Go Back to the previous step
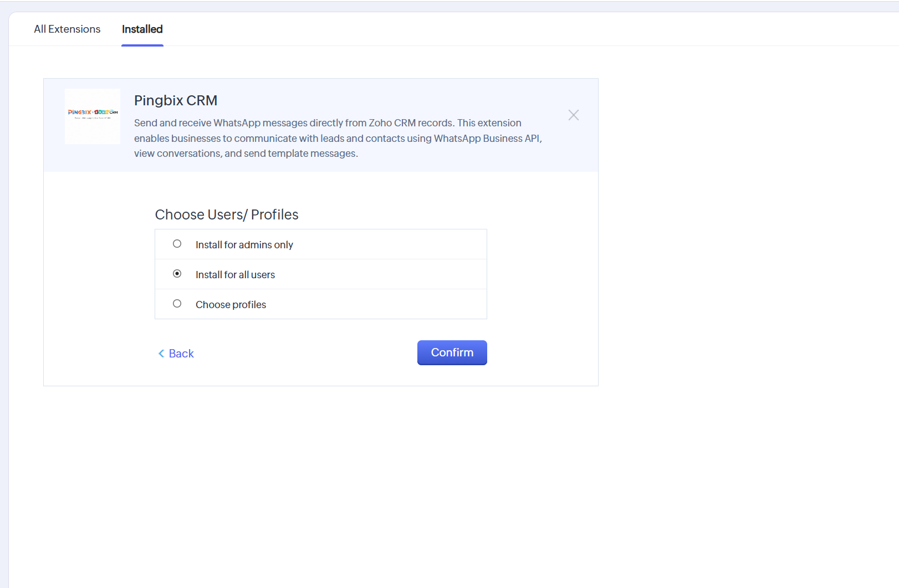This screenshot has height=588, width=899. point(175,353)
